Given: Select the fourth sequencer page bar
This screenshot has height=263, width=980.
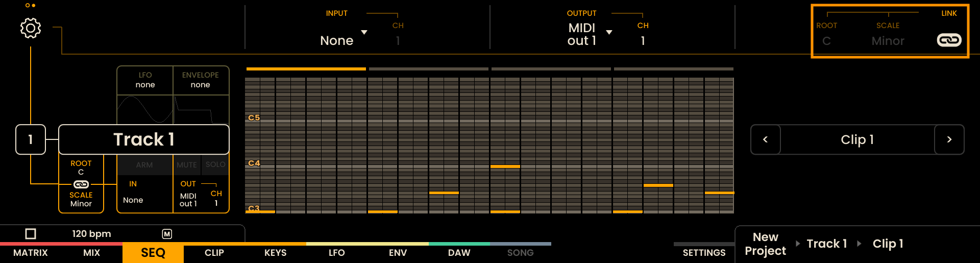Looking at the screenshot, I should point(673,69).
